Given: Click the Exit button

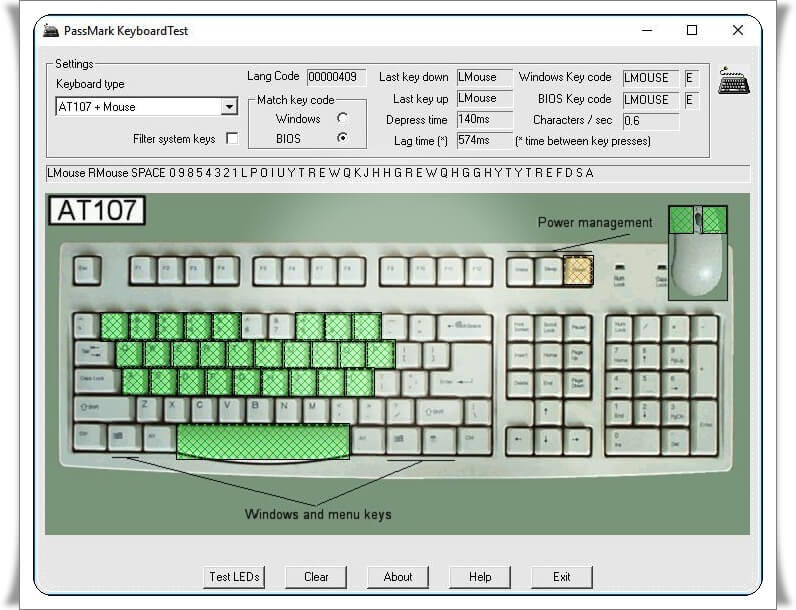Looking at the screenshot, I should 561,577.
